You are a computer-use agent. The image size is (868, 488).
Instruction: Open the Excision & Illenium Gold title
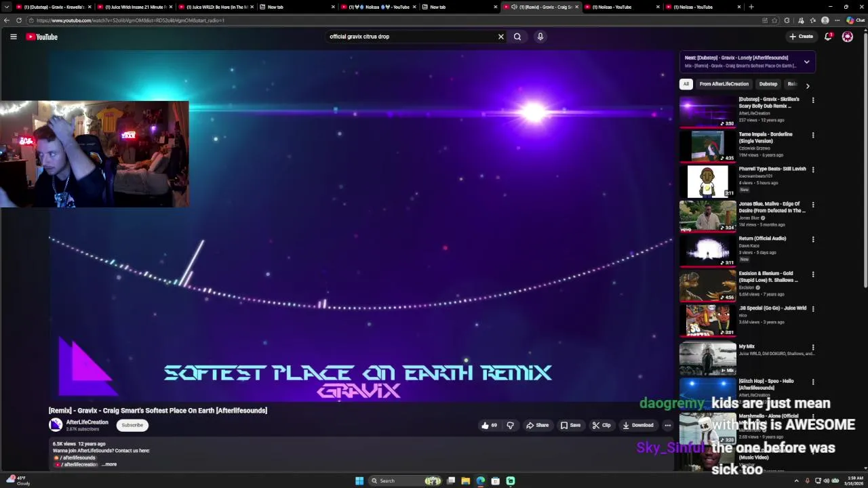click(768, 277)
